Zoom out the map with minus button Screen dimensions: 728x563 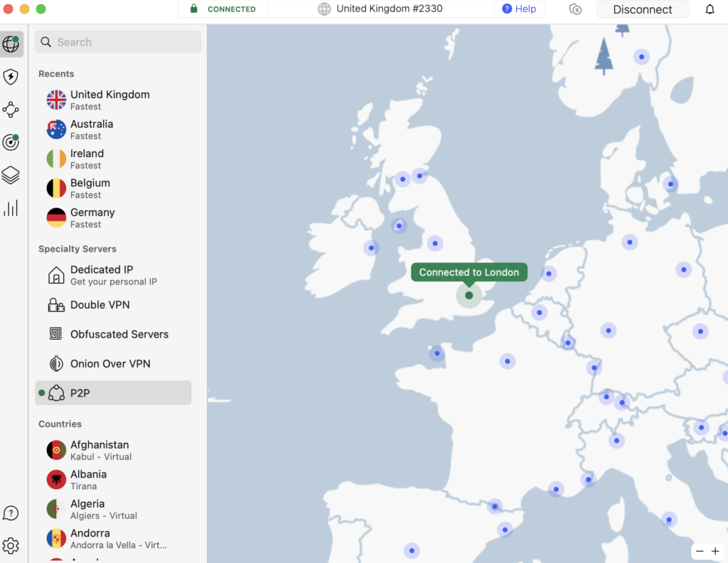700,551
